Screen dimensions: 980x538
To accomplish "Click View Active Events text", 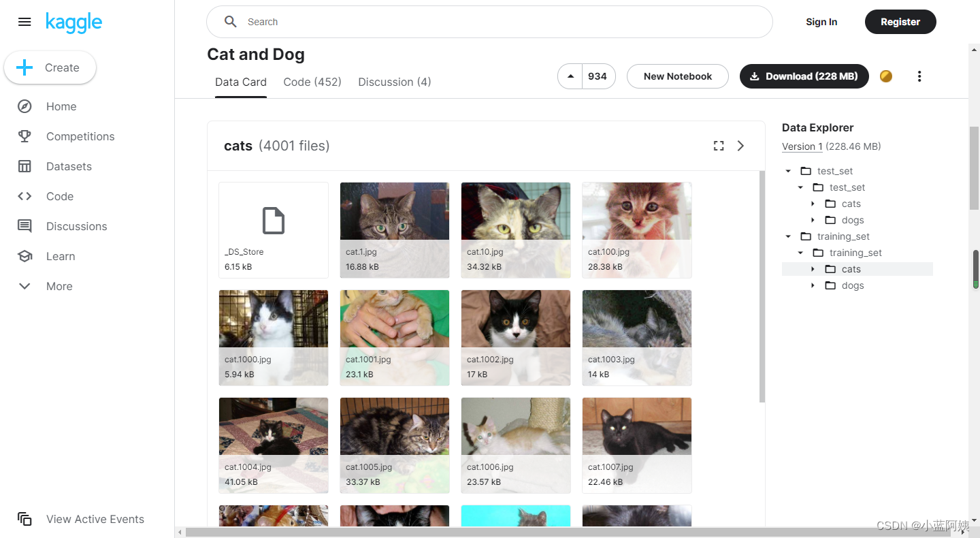I will [x=95, y=519].
